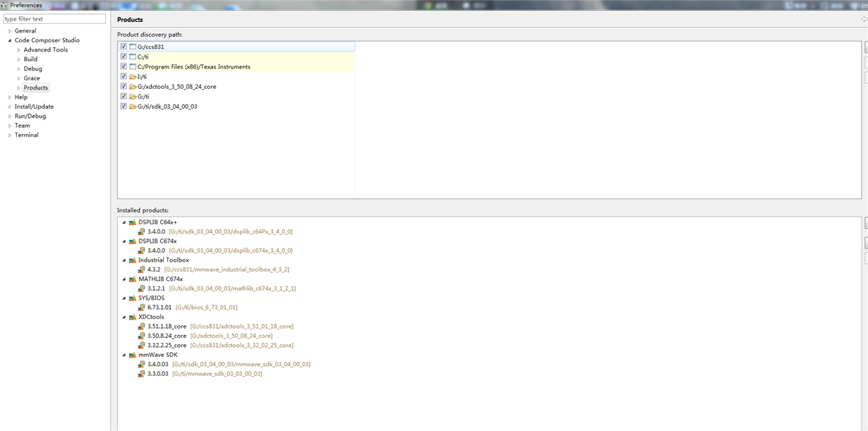
Task: Collapse the XDCtools installed product group
Action: [x=124, y=317]
